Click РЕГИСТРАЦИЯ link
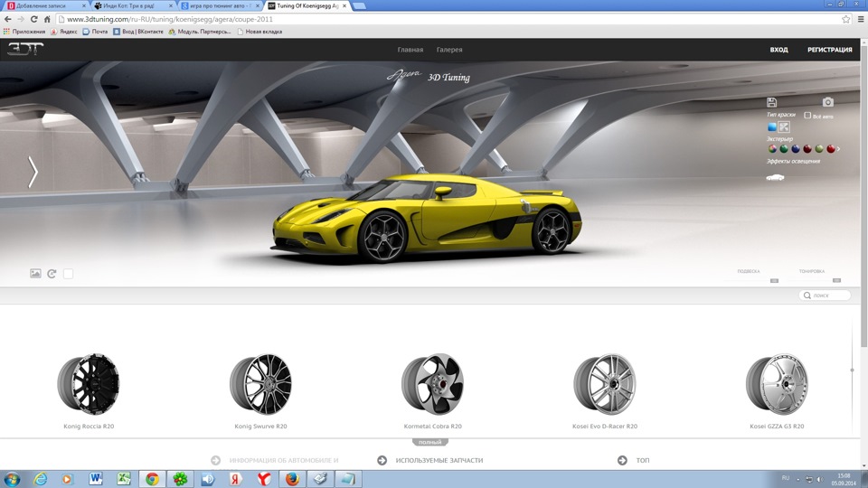This screenshot has width=868, height=488. [830, 50]
